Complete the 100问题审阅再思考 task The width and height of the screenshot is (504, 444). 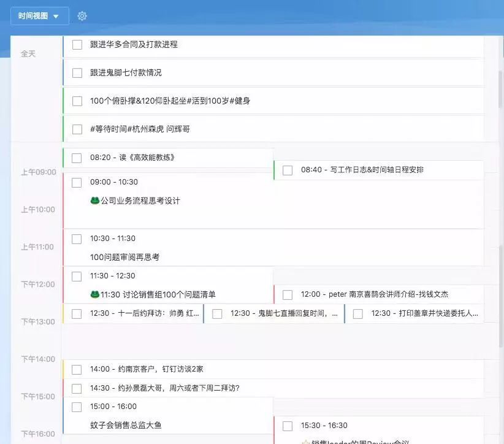click(77, 239)
